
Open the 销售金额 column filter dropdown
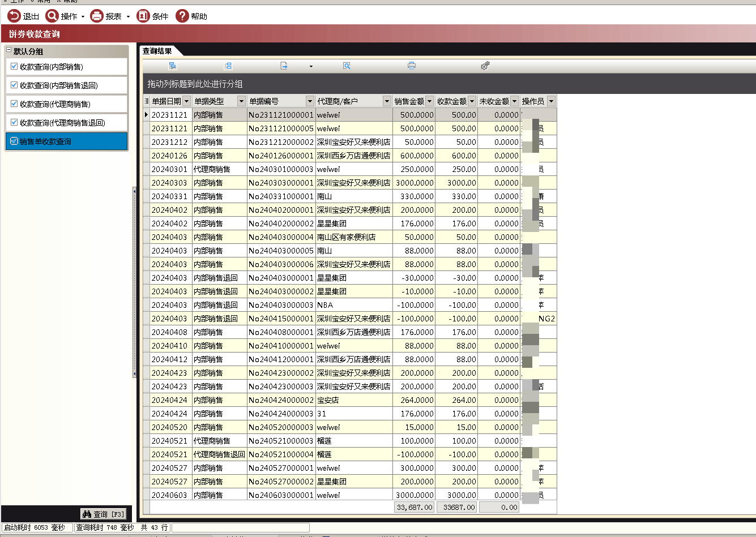[x=429, y=101]
